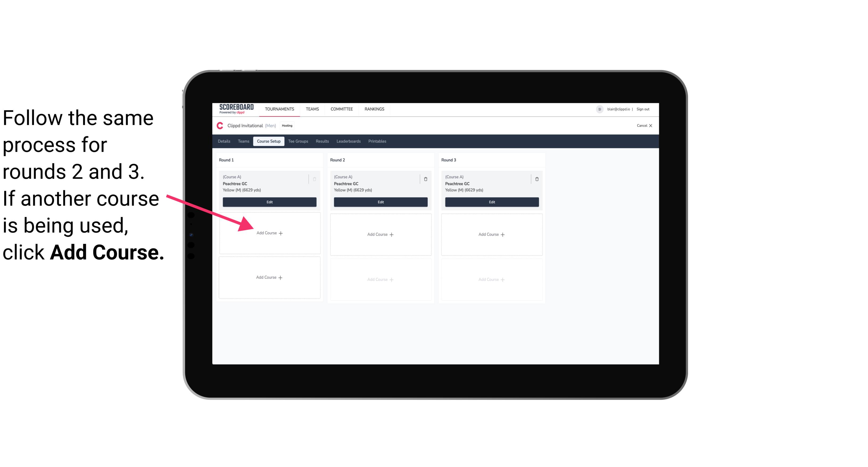Open the Results tab
Image resolution: width=868 pixels, height=467 pixels.
322,141
